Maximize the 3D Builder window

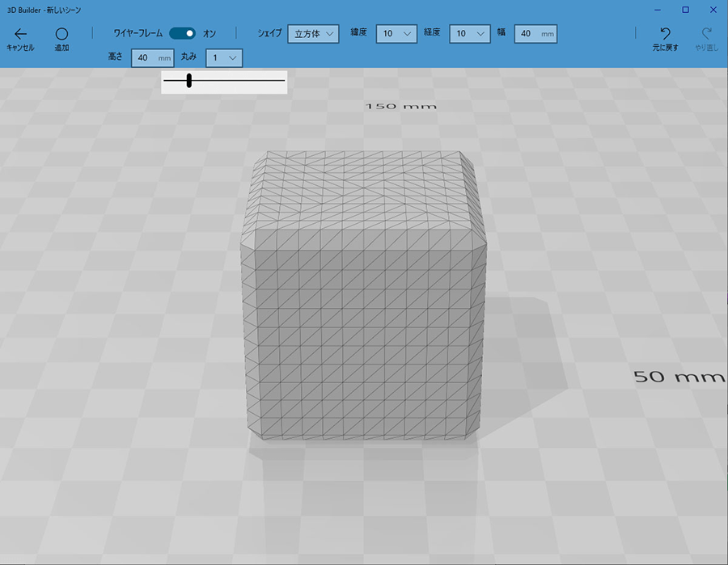685,10
